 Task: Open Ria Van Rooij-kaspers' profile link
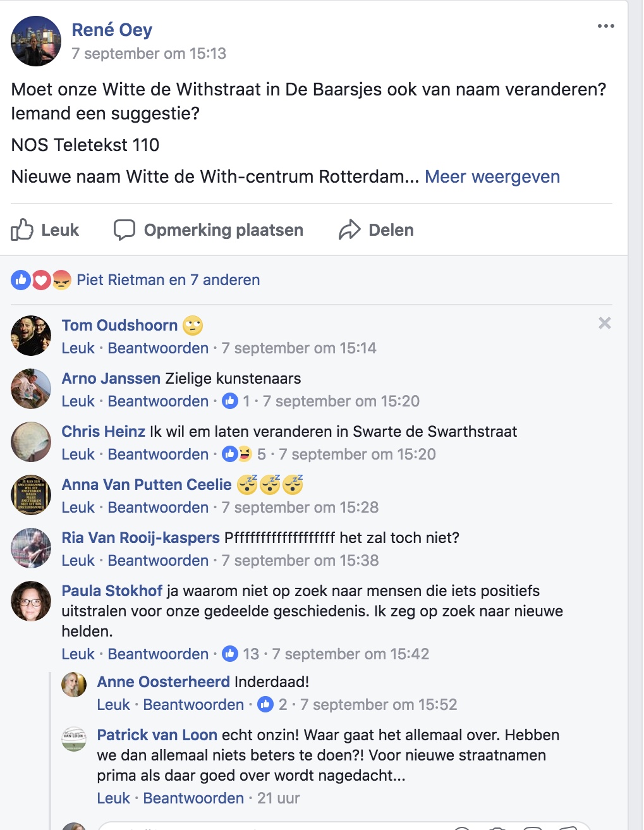point(140,538)
